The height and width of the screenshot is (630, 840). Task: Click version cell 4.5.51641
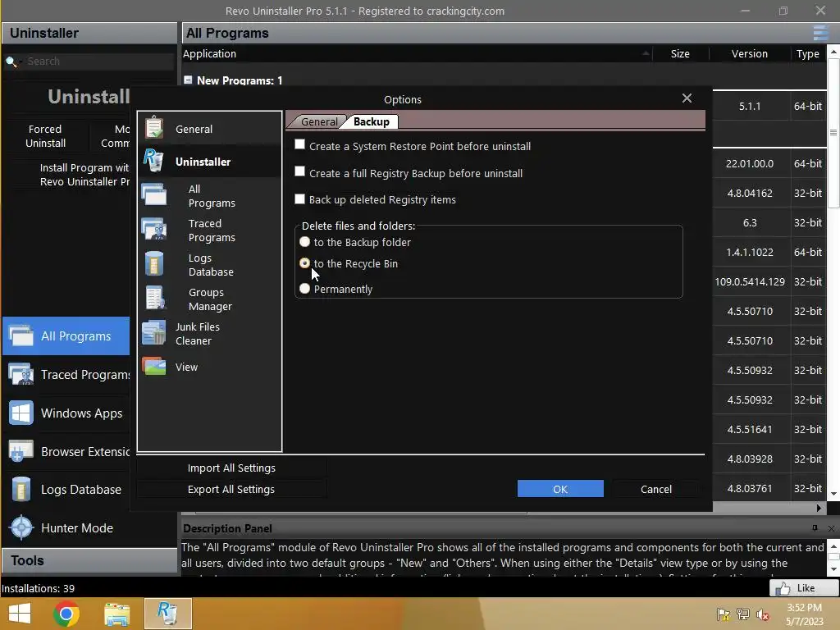tap(750, 430)
